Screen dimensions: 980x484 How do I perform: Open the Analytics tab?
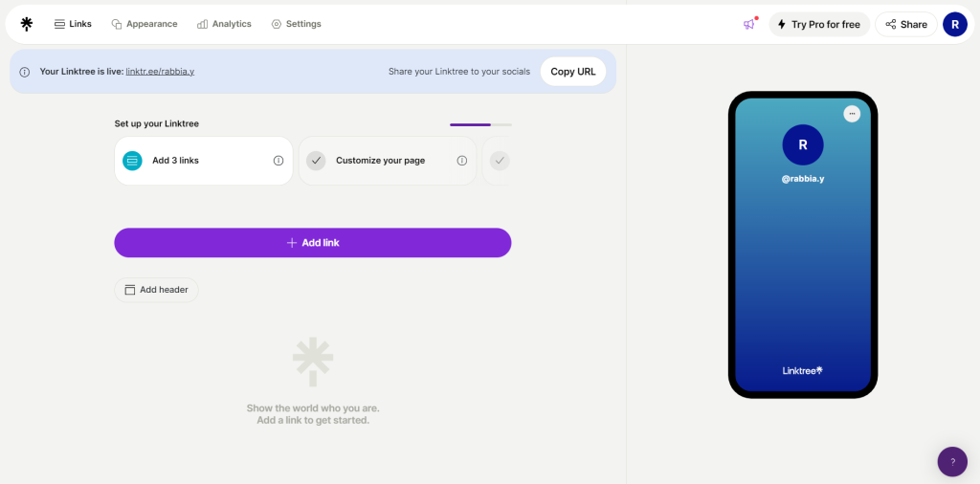click(x=224, y=24)
